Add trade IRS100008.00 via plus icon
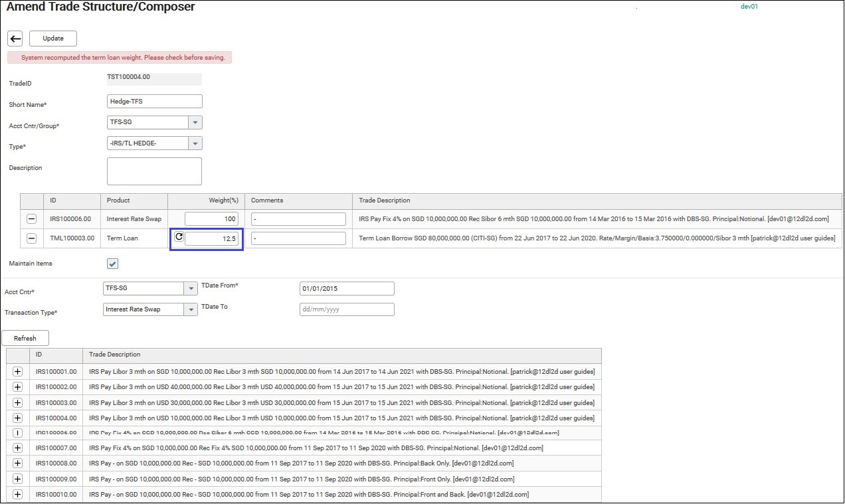845x504 pixels. [18, 463]
